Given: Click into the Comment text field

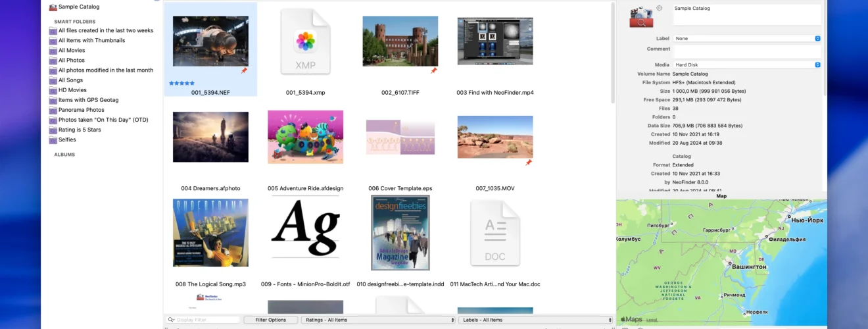Looking at the screenshot, I should click(747, 51).
